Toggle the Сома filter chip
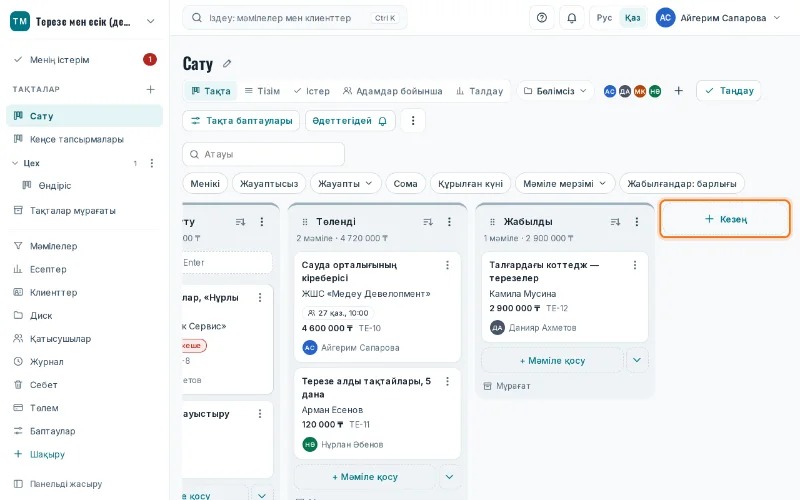800x500 pixels. [405, 184]
